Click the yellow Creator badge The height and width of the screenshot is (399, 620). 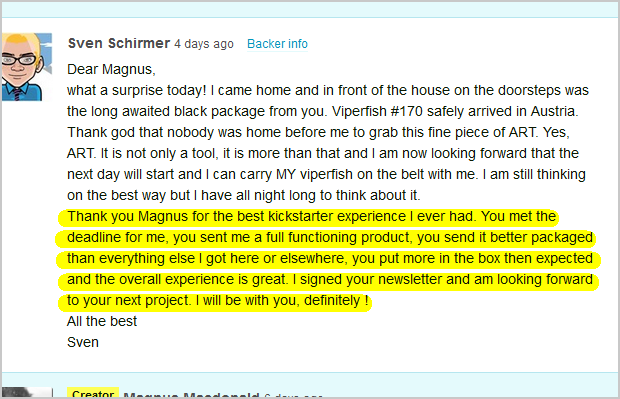(x=93, y=393)
